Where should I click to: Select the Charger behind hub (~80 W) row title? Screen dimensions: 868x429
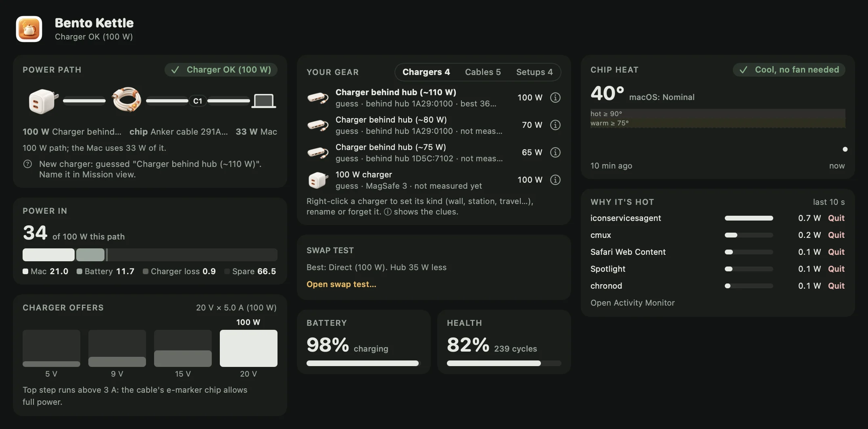tap(391, 120)
